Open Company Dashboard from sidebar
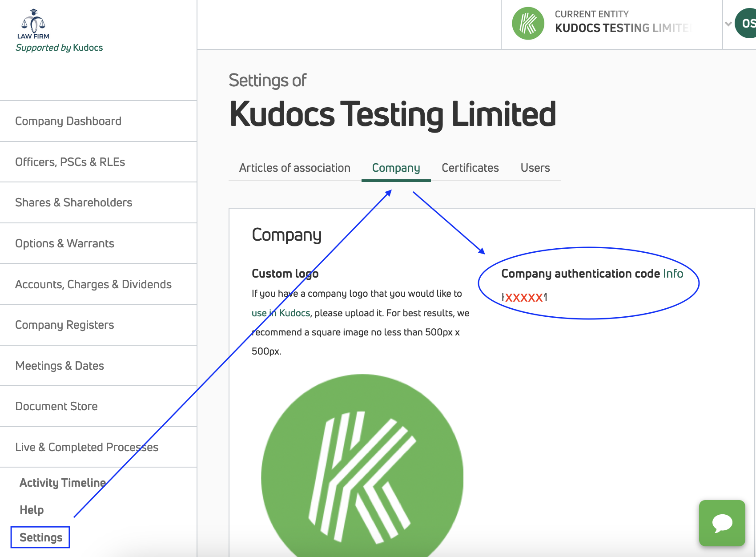Viewport: 756px width, 557px height. pos(68,121)
